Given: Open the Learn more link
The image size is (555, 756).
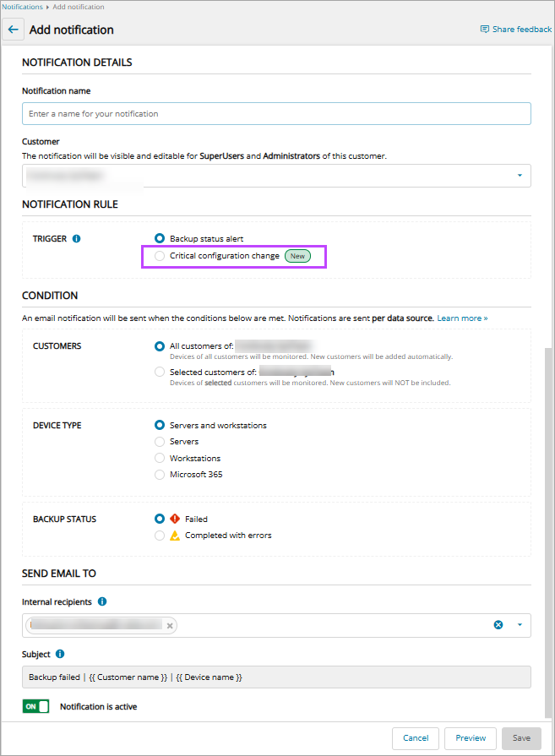Looking at the screenshot, I should (462, 318).
